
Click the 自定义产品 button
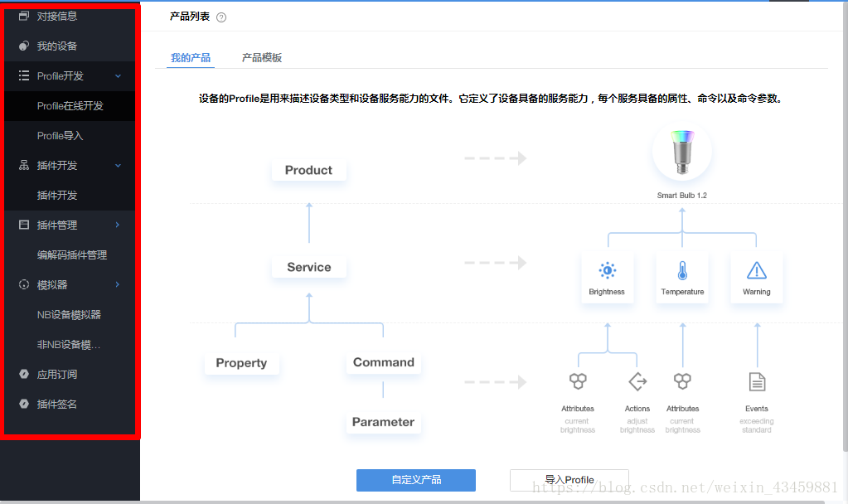(415, 480)
